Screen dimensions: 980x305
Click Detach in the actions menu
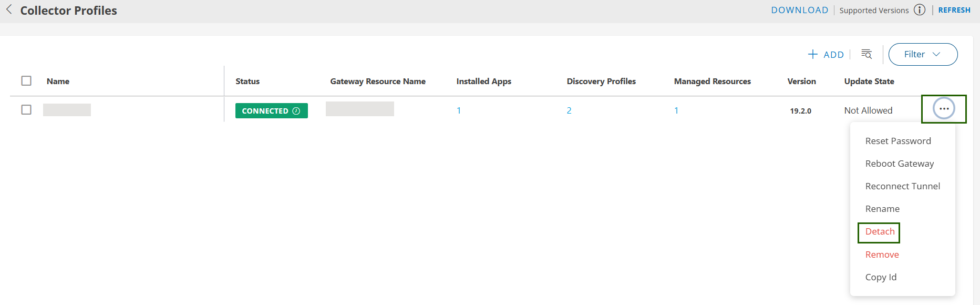click(x=880, y=232)
